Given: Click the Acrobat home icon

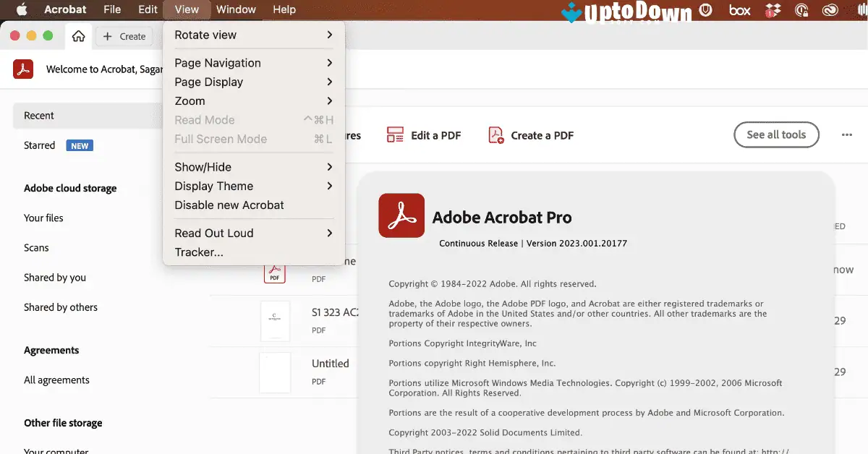Looking at the screenshot, I should 77,35.
